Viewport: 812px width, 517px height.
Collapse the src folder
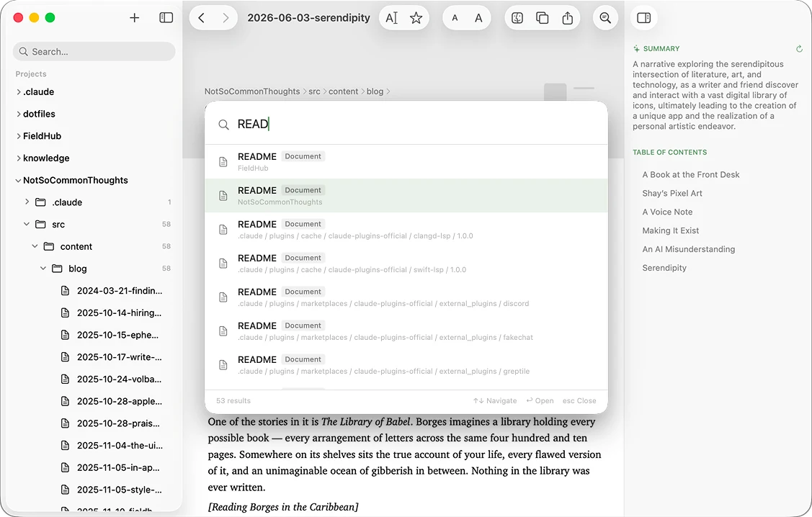pyautogui.click(x=27, y=225)
